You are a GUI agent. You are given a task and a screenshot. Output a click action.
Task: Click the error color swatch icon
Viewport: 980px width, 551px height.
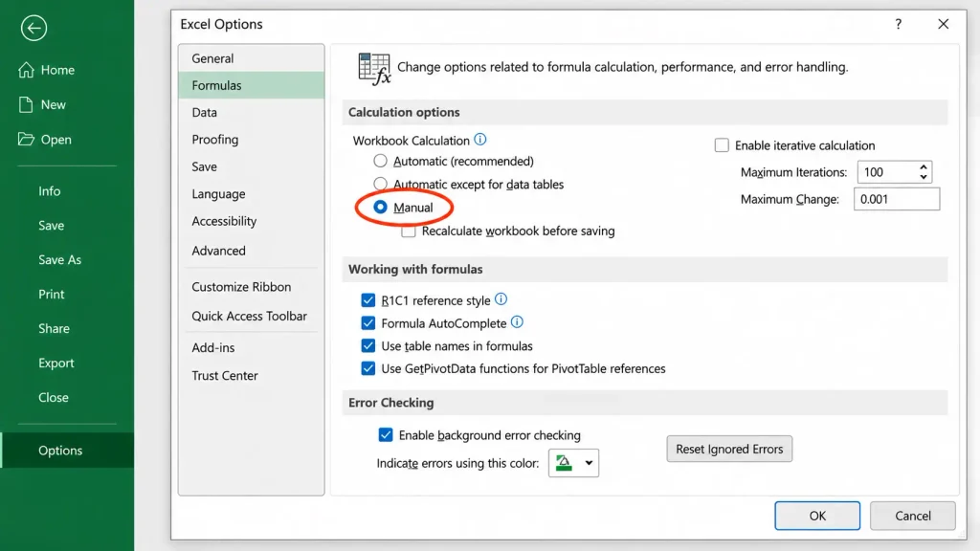click(564, 463)
